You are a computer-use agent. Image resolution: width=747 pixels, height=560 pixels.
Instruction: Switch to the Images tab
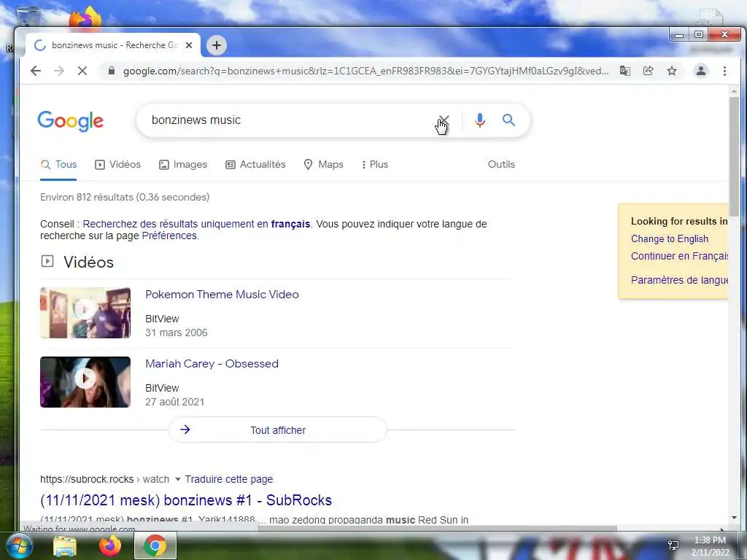(x=183, y=165)
